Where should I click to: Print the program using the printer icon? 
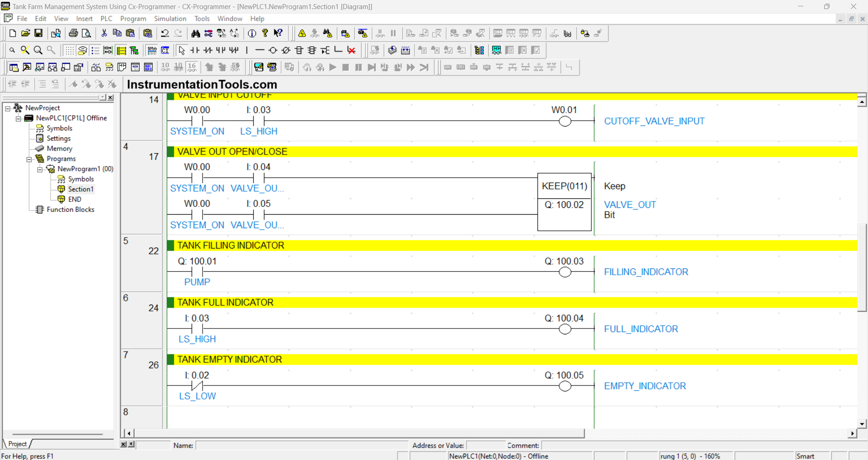coord(73,33)
